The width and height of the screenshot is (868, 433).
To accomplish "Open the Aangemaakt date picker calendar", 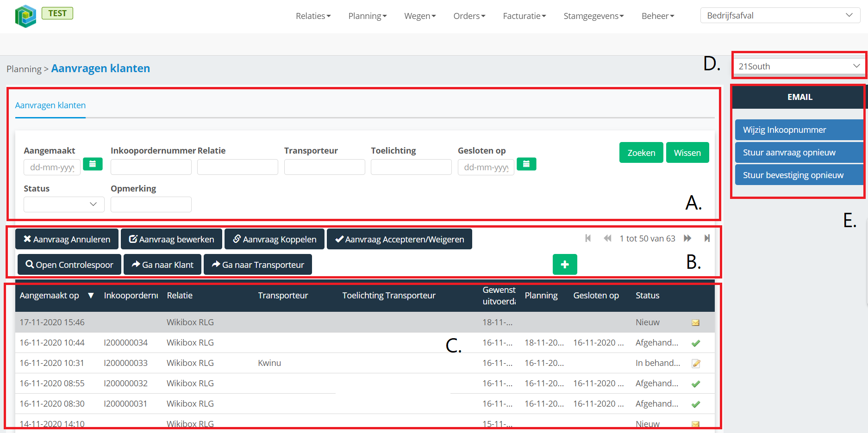I will (x=93, y=164).
